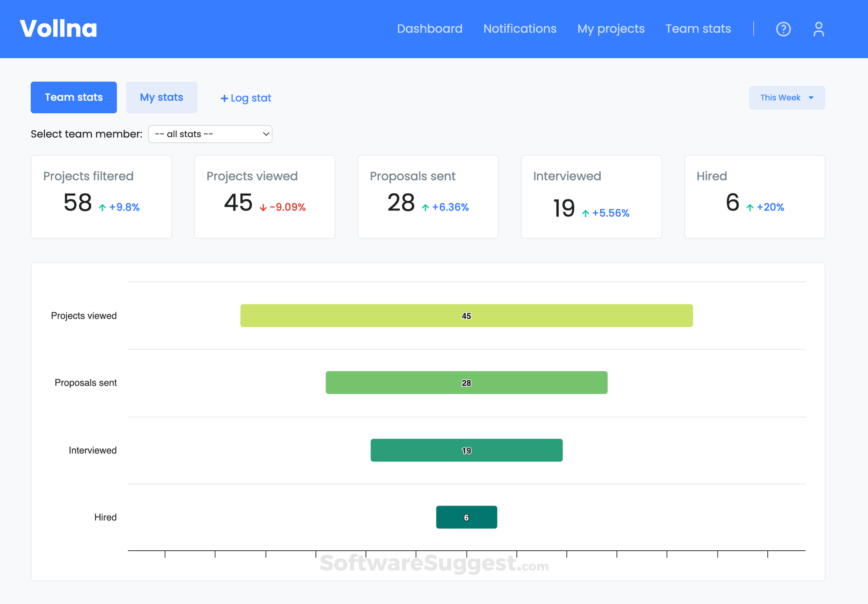
Task: Open the dropdown chevron beside This Week
Action: (811, 97)
